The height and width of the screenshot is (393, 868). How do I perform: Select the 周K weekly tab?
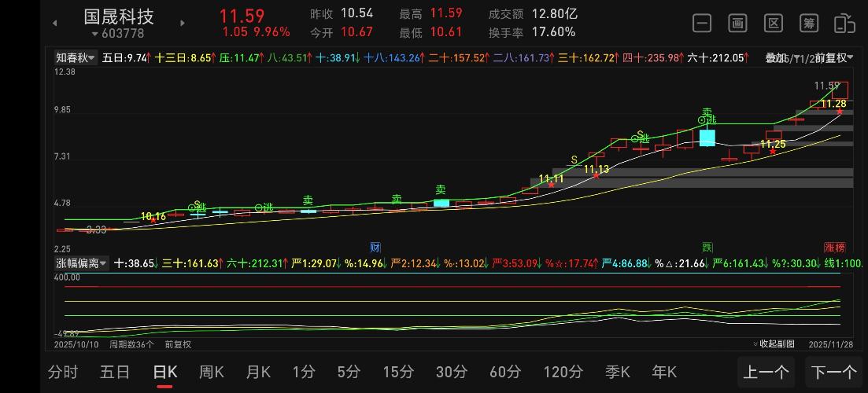point(212,372)
